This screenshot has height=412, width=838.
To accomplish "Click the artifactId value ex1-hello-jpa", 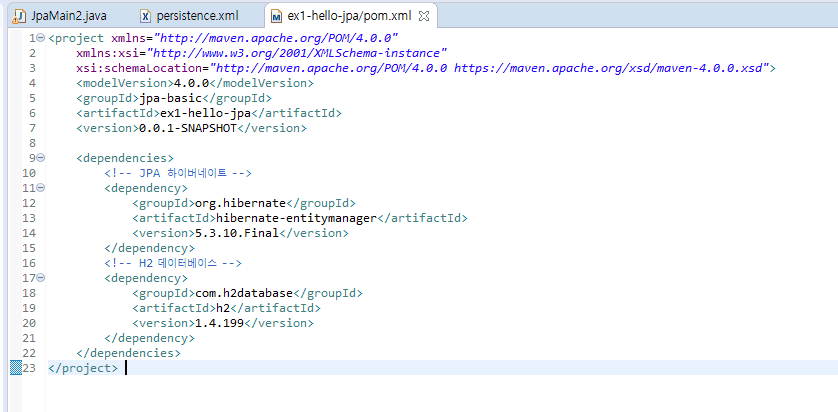I will [206, 113].
